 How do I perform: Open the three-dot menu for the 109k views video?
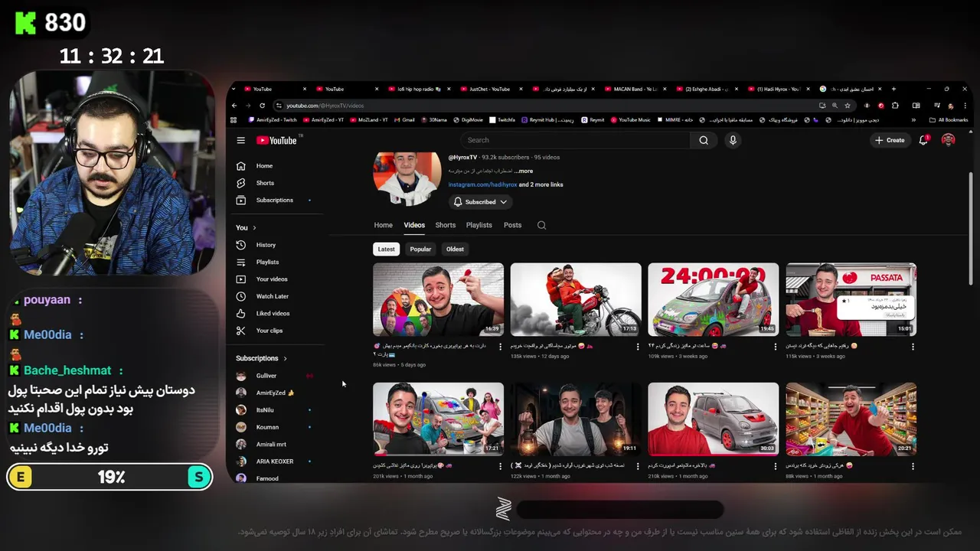(x=775, y=347)
